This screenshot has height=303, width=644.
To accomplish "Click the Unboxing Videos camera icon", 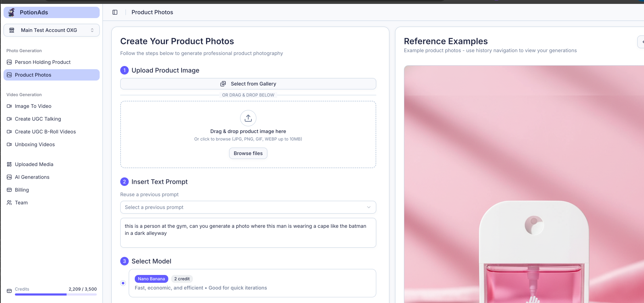I will 9,144.
